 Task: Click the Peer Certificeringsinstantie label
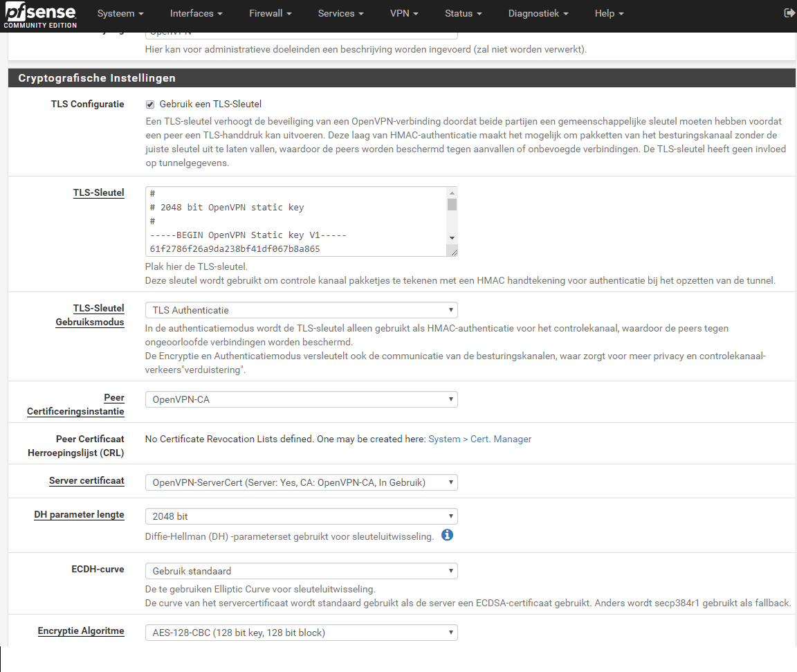[75, 405]
